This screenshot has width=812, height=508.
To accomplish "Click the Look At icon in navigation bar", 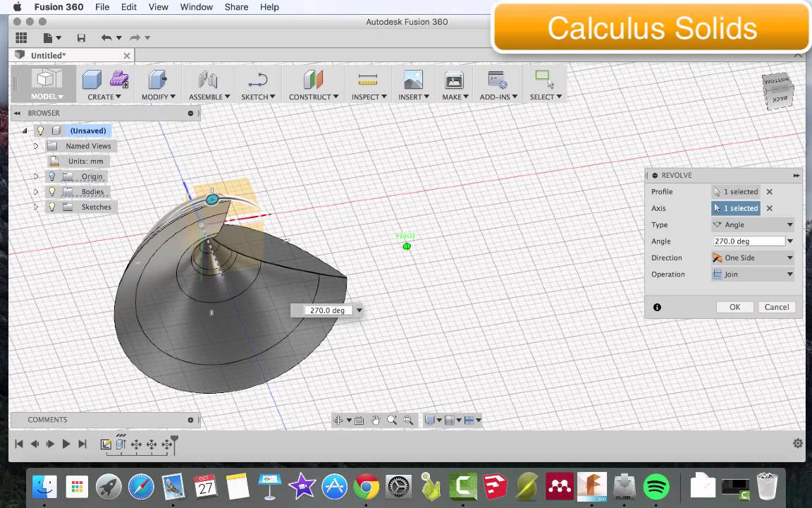I will pyautogui.click(x=359, y=421).
